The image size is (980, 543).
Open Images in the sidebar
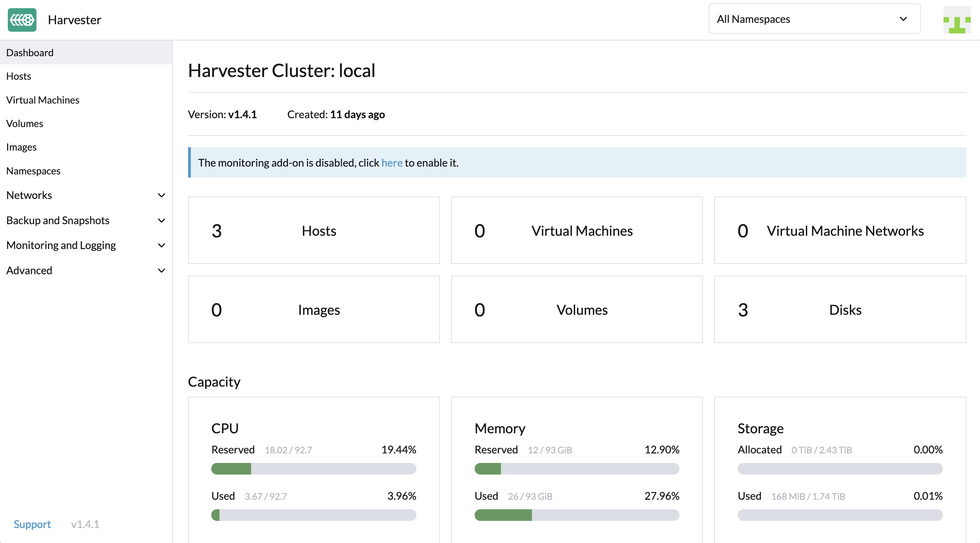pos(86,147)
